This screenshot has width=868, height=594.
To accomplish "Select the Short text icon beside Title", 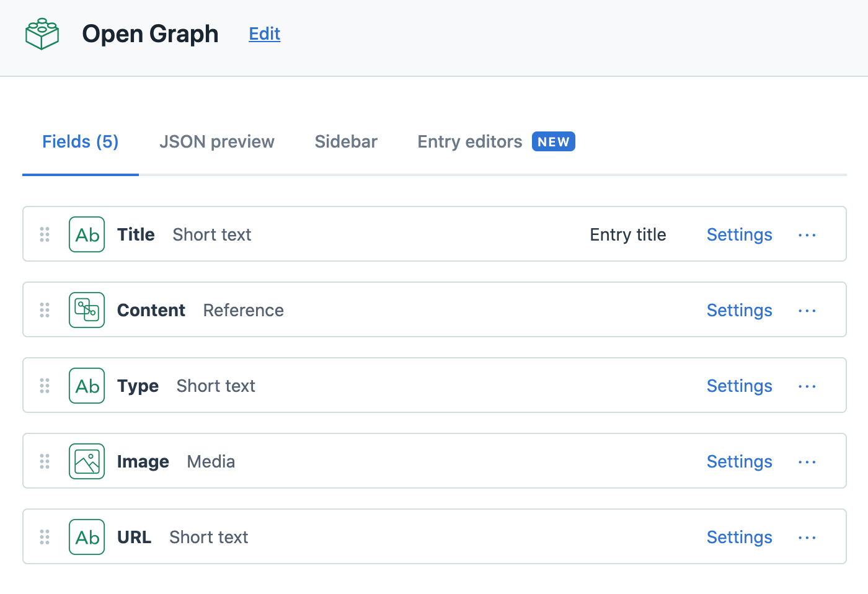I will [86, 234].
